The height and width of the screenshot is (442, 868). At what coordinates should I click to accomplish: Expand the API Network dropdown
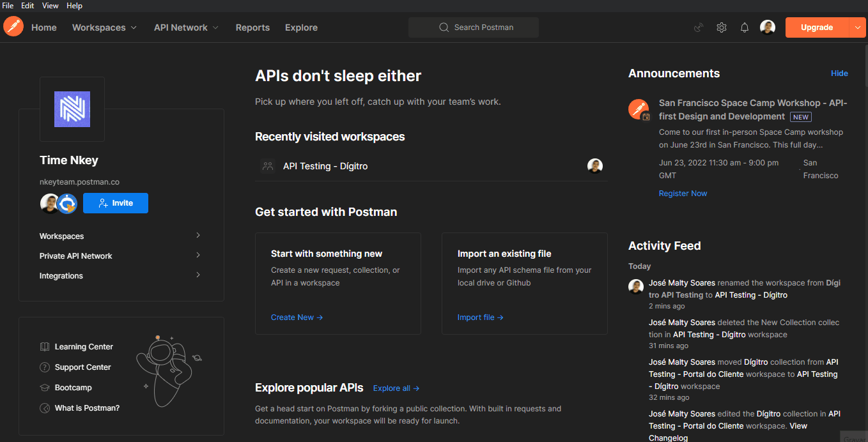(186, 27)
